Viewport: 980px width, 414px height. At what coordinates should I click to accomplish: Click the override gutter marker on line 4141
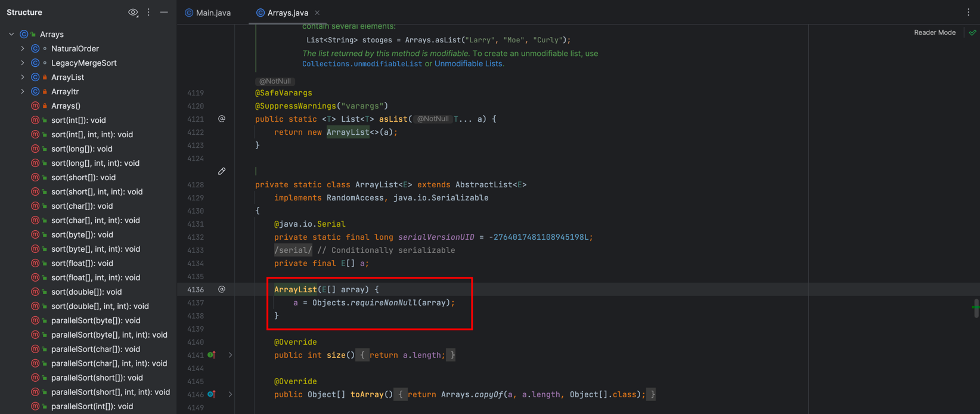point(212,355)
